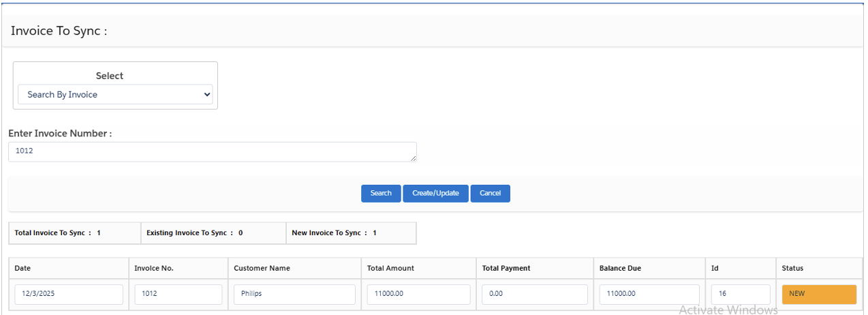Image resolution: width=868 pixels, height=315 pixels.
Task: Open the Search By Invoice dropdown
Action: 115,95
